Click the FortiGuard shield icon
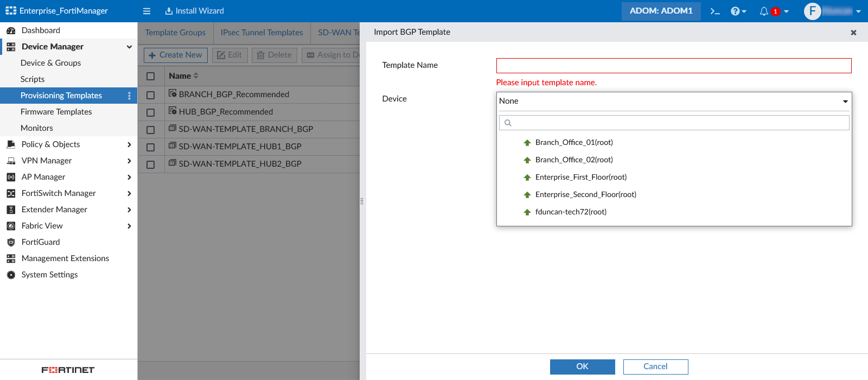This screenshot has width=868, height=380. (x=11, y=242)
